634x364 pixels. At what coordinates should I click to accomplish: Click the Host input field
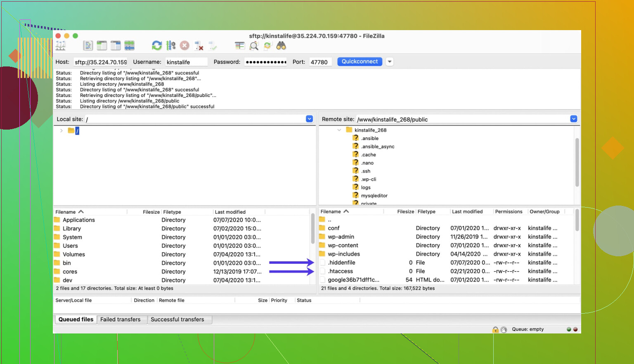100,62
